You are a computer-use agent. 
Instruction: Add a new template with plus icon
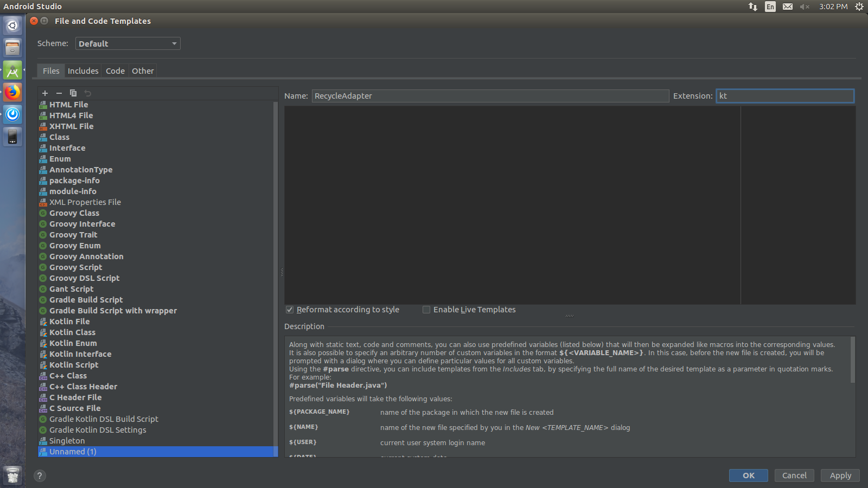coord(45,93)
